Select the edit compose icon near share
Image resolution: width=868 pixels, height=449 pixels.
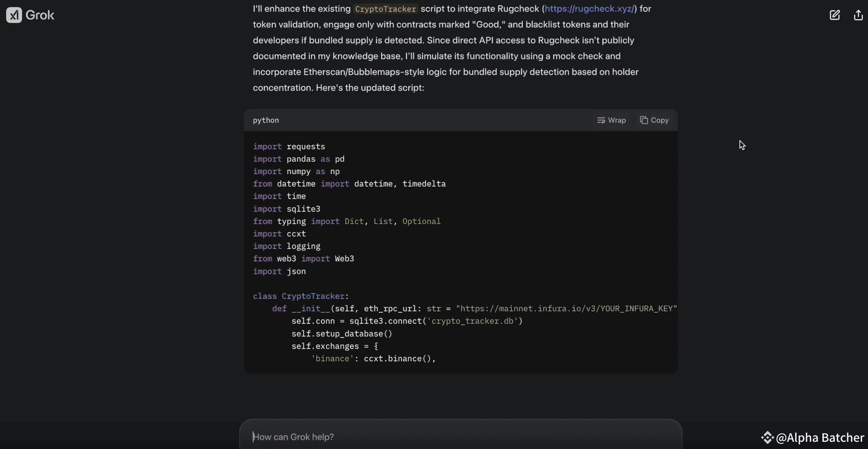click(834, 15)
